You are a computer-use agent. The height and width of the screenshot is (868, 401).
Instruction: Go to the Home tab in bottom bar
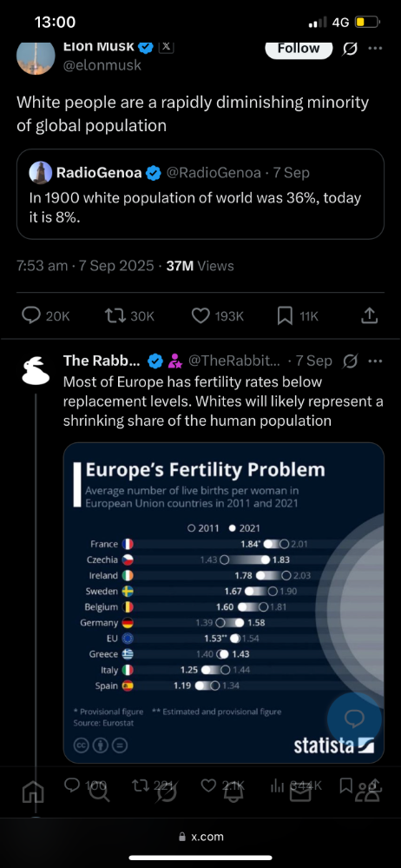(x=33, y=793)
